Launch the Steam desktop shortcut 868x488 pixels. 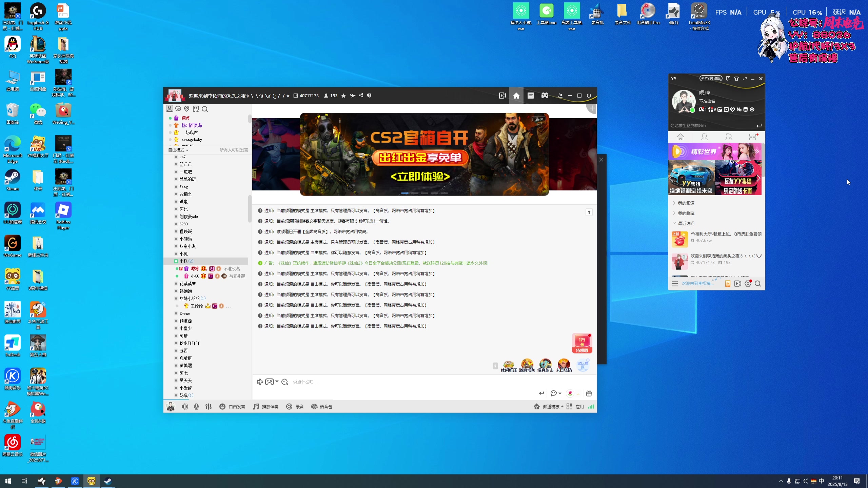click(13, 180)
